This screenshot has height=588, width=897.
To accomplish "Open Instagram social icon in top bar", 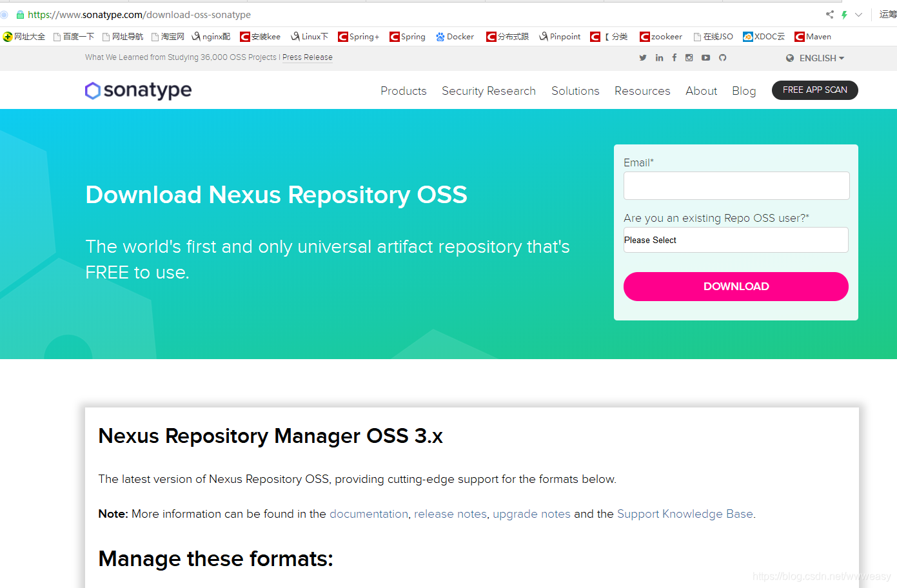I will [689, 58].
